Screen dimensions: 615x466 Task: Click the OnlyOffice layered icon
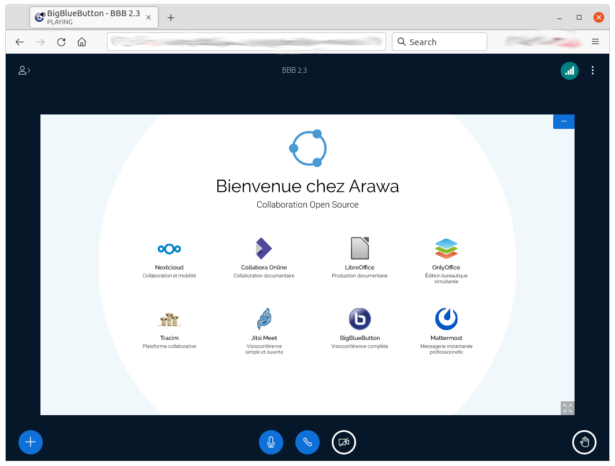point(446,249)
